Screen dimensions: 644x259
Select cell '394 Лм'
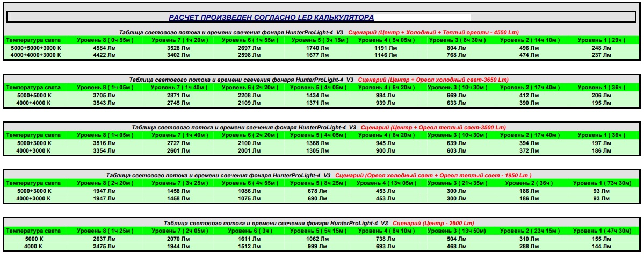[x=530, y=143]
